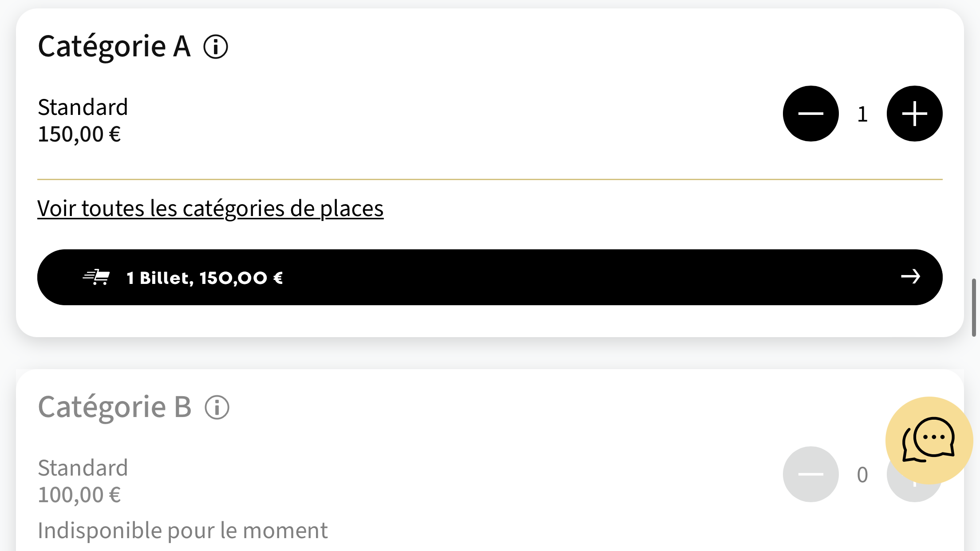The height and width of the screenshot is (551, 980).
Task: Click the Catégorie A "Standard" label
Action: pos(83,107)
